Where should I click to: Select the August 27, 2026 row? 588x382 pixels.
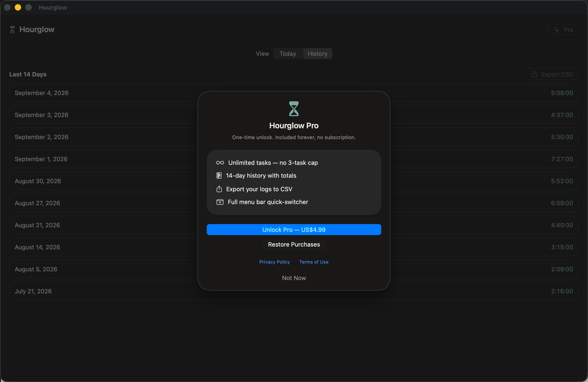pos(294,203)
